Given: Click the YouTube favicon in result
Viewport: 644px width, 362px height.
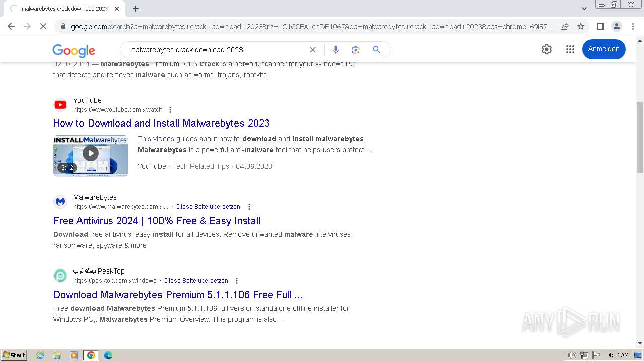Looking at the screenshot, I should tap(60, 105).
